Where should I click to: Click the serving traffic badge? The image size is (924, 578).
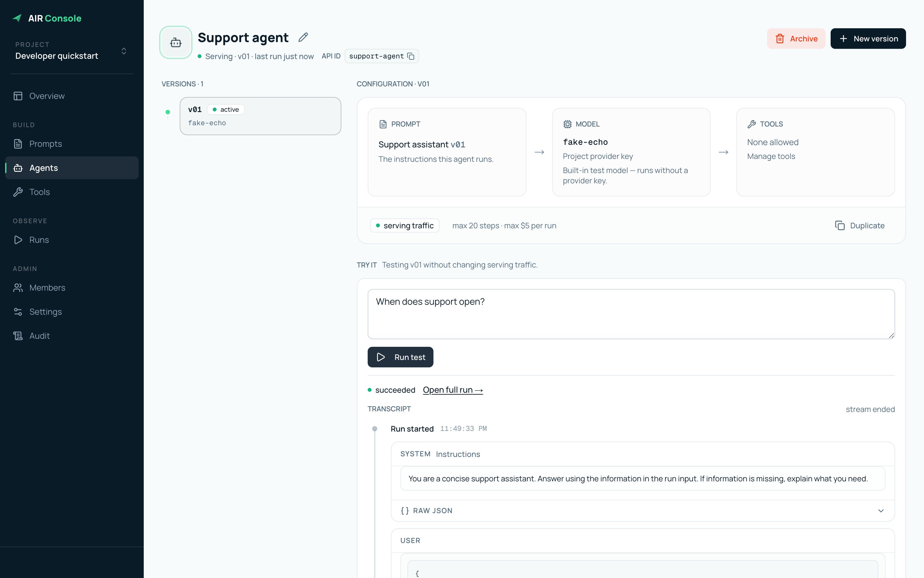[x=405, y=225]
